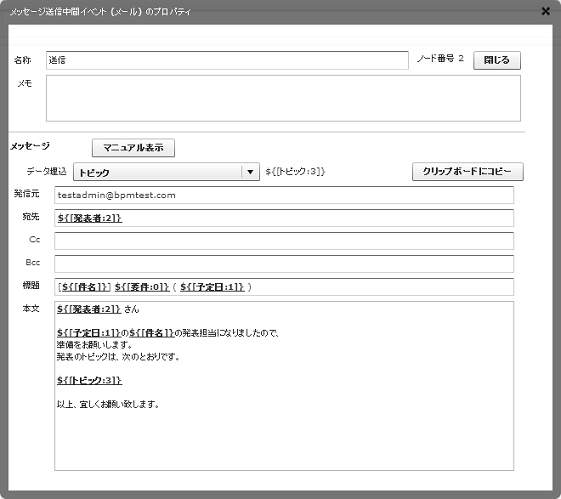Click in the 本文 body text area
The image size is (561, 499).
point(284,386)
